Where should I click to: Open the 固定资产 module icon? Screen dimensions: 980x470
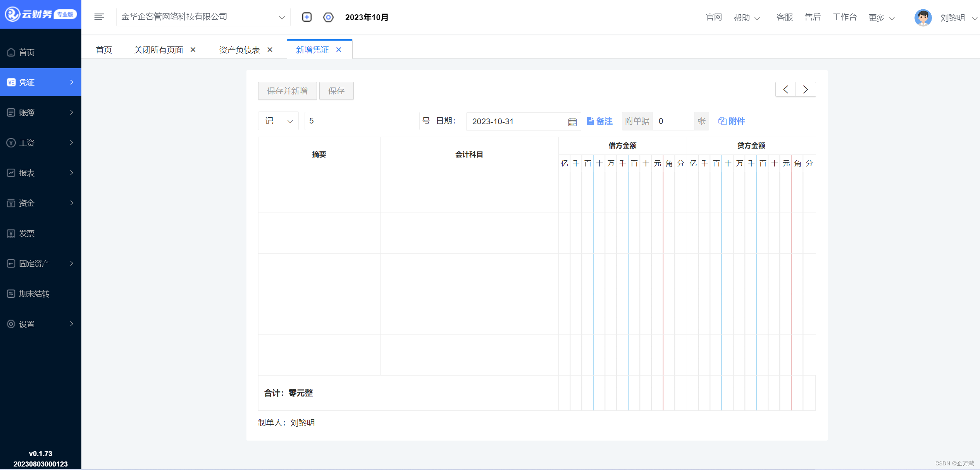pyautogui.click(x=11, y=263)
